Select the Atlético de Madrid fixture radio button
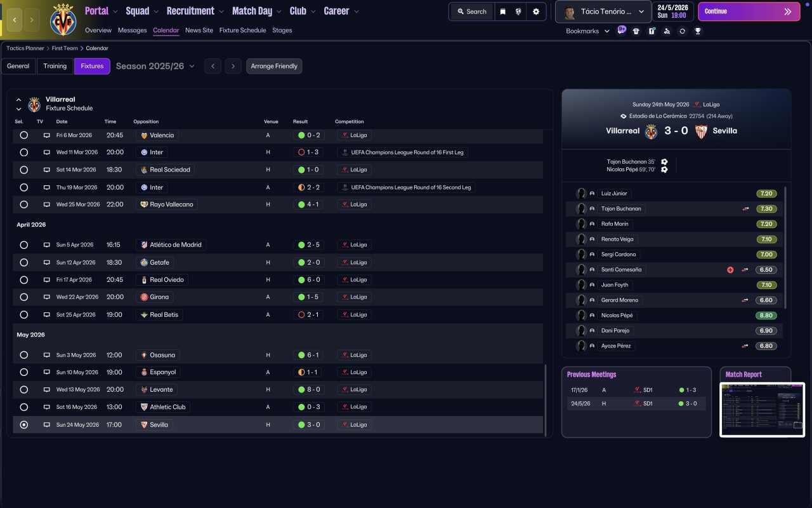Image resolution: width=812 pixels, height=508 pixels. click(x=24, y=245)
